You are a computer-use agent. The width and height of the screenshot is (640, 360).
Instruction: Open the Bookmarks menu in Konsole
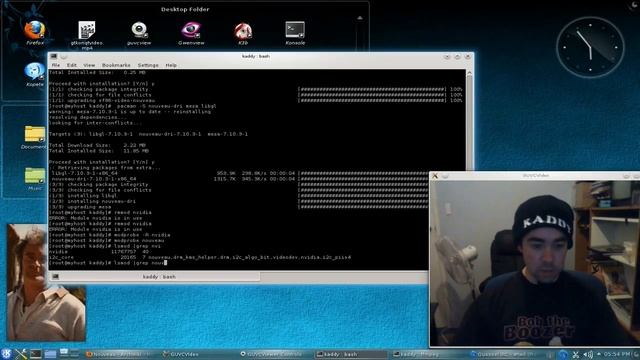pos(116,65)
